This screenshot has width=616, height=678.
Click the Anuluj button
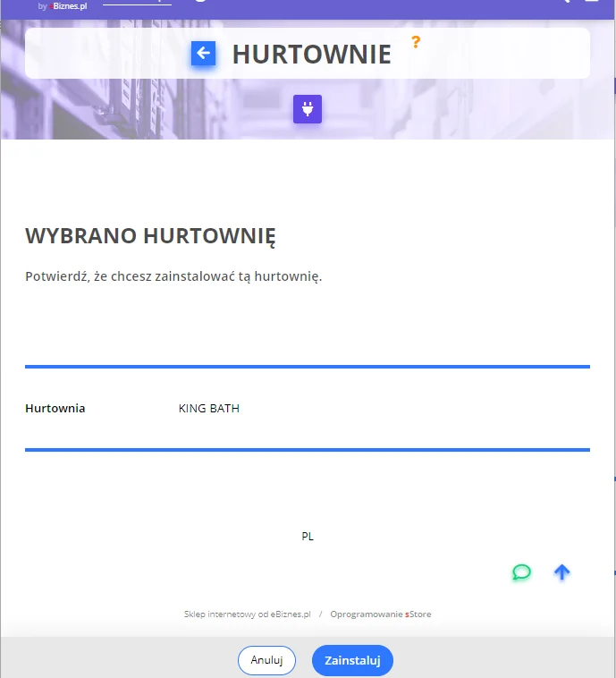tap(266, 660)
